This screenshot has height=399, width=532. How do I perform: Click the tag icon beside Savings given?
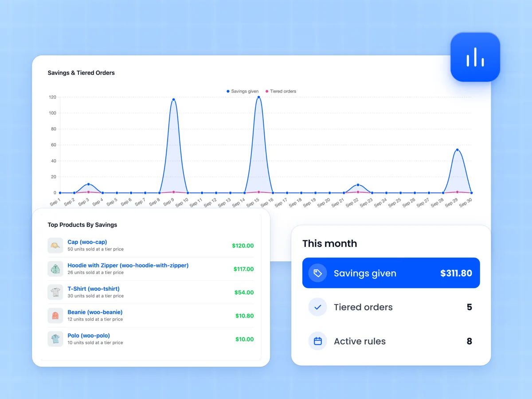[317, 273]
